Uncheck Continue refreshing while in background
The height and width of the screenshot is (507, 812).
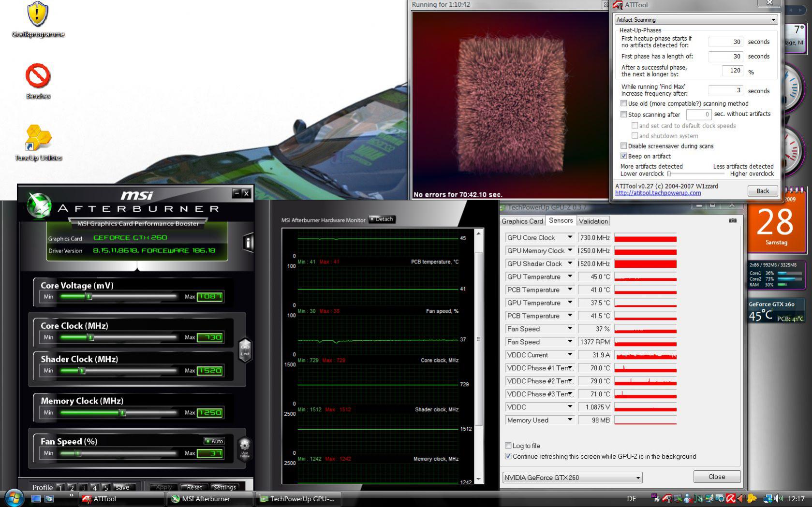tap(508, 456)
